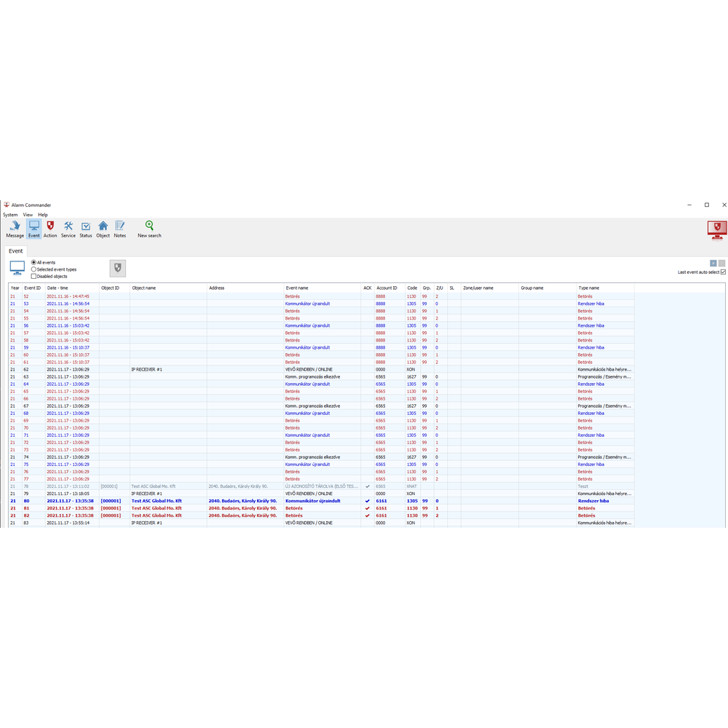Image resolution: width=728 pixels, height=728 pixels.
Task: Open the View menu
Action: coord(28,215)
